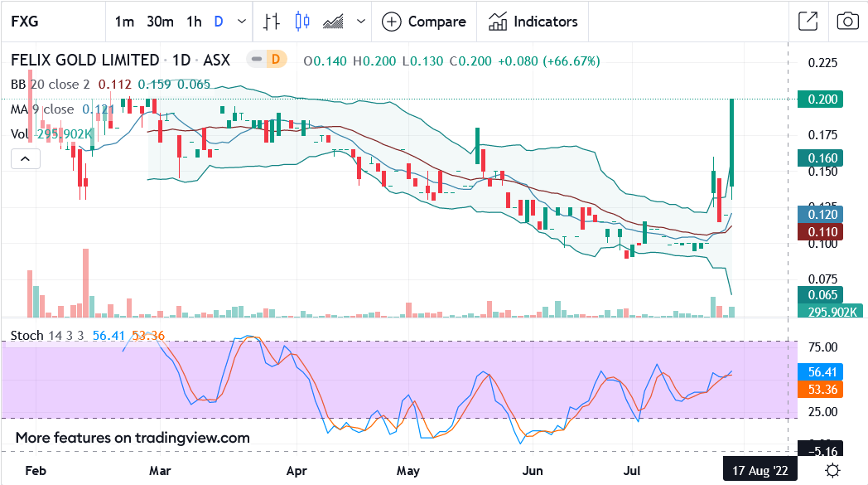Click the Jun label on the time axis

tap(533, 471)
